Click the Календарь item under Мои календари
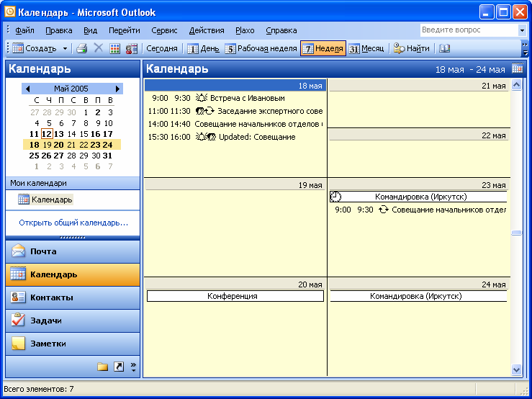 45,199
